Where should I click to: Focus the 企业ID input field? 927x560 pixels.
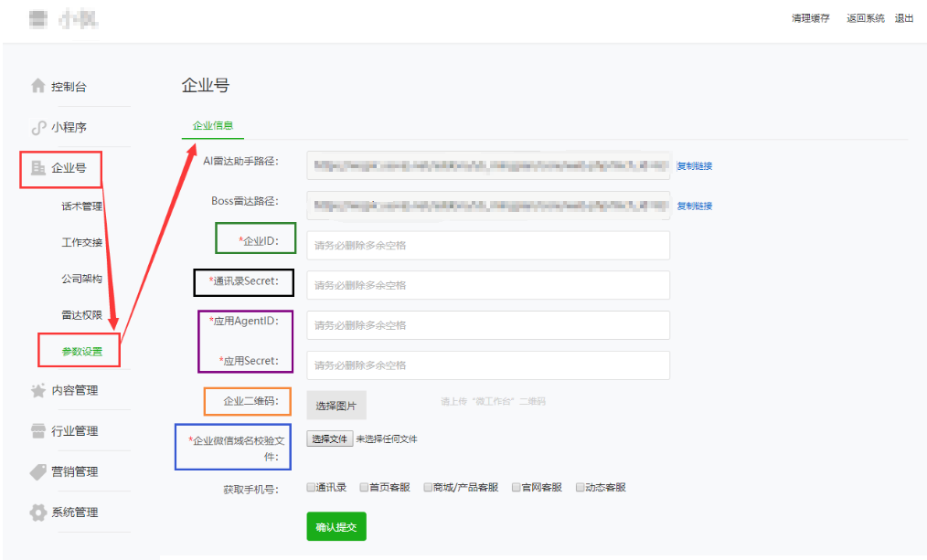pyautogui.click(x=488, y=245)
